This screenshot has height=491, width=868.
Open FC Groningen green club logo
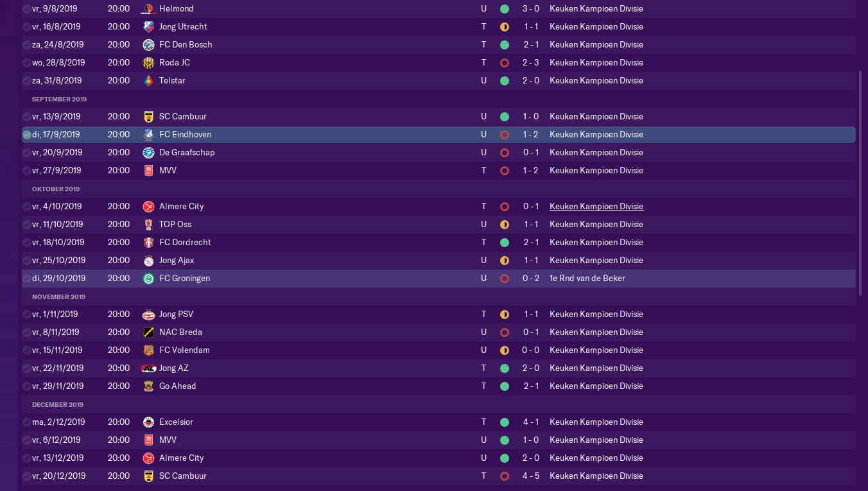149,279
